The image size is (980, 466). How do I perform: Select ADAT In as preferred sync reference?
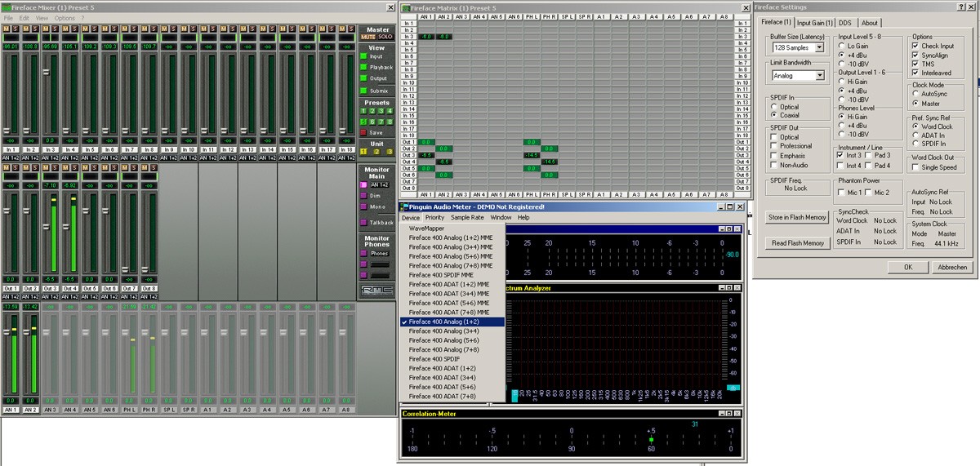pyautogui.click(x=915, y=135)
